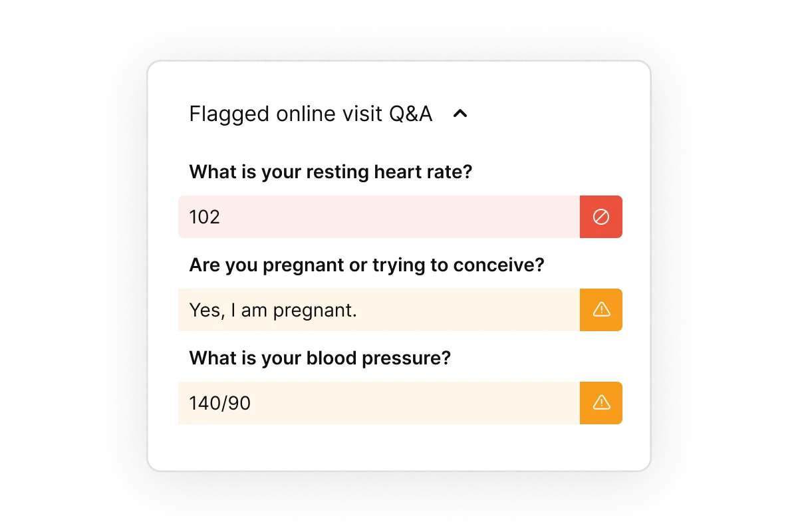Select the pregnant or trying to conceive question
The image size is (798, 532).
coord(366,265)
